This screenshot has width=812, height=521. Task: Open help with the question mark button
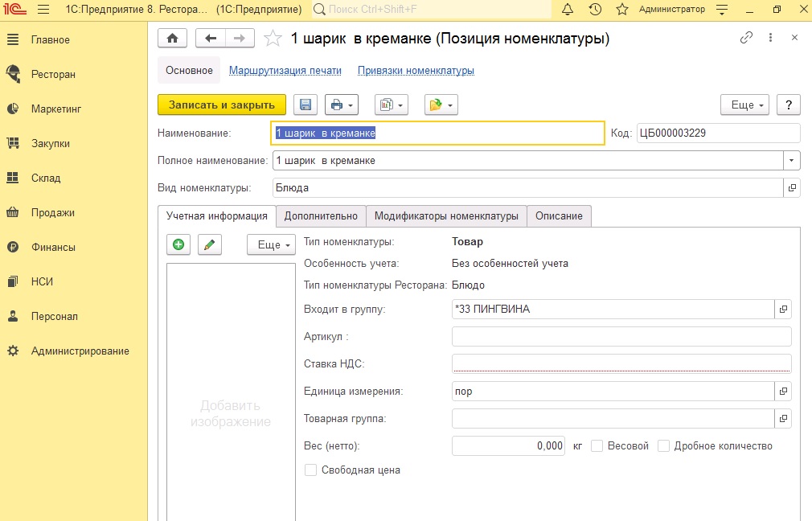789,105
